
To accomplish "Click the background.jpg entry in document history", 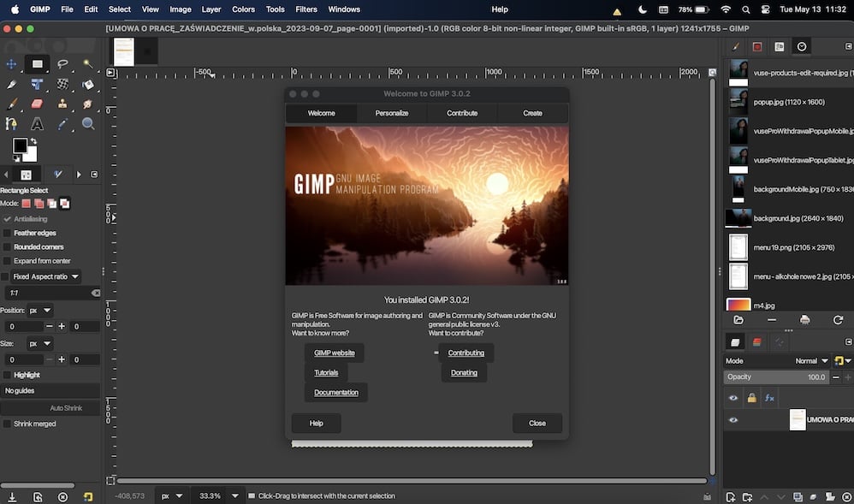I will [x=789, y=218].
